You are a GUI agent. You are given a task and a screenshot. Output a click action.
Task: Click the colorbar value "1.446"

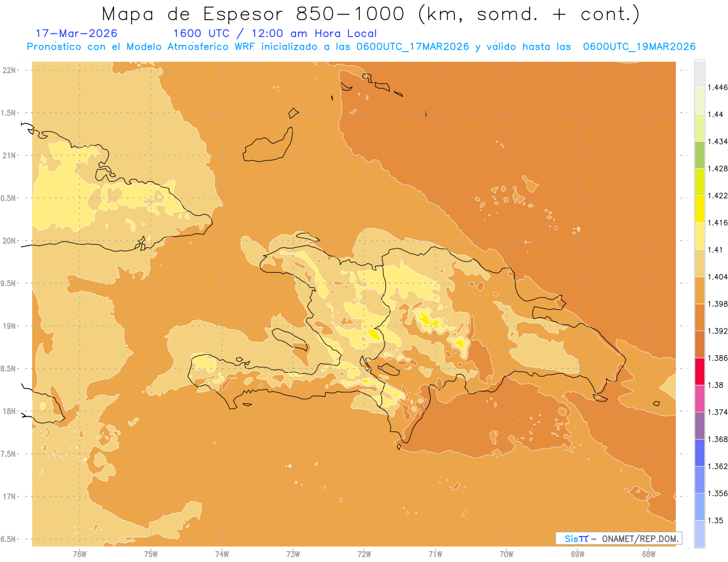coord(718,87)
